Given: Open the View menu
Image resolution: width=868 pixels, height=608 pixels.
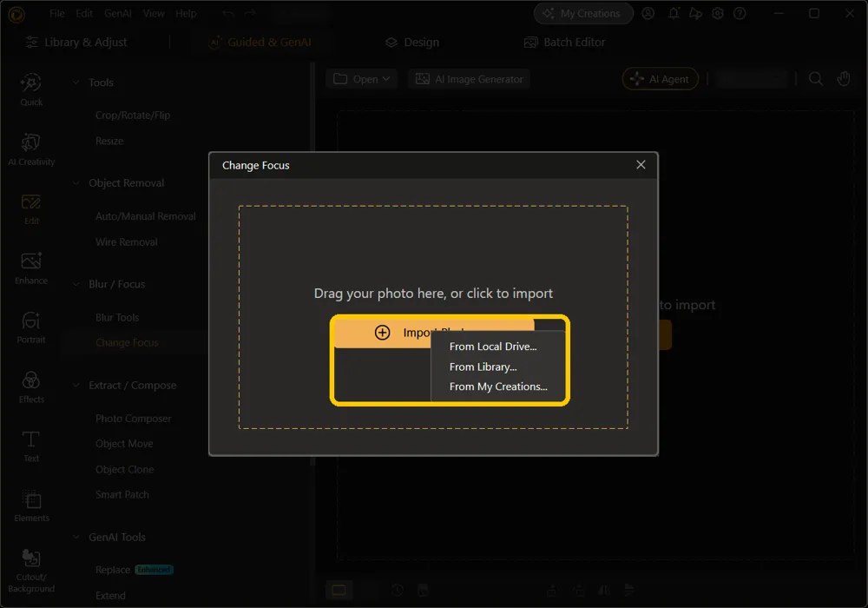Looking at the screenshot, I should point(154,13).
